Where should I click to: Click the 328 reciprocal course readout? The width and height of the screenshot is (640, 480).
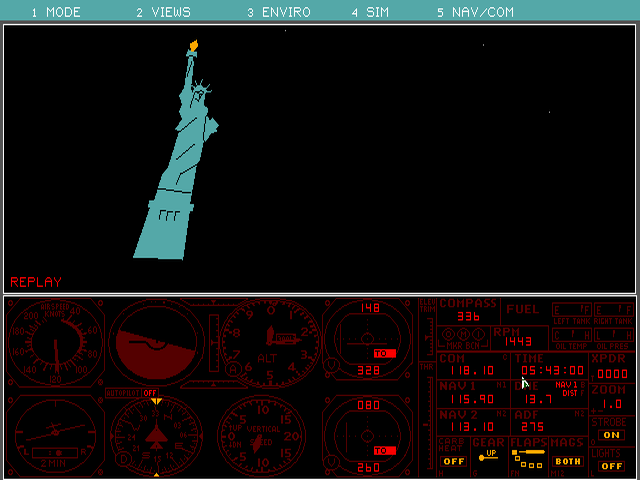(x=369, y=371)
